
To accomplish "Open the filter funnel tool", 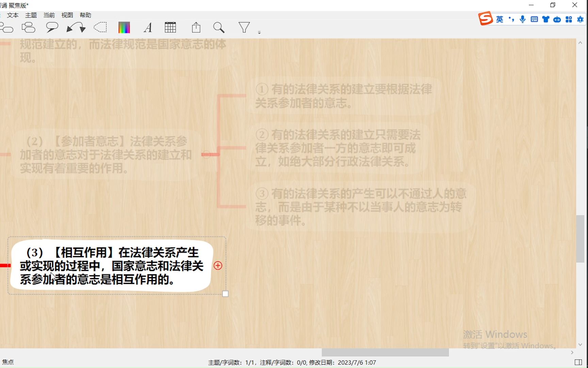I will (244, 27).
